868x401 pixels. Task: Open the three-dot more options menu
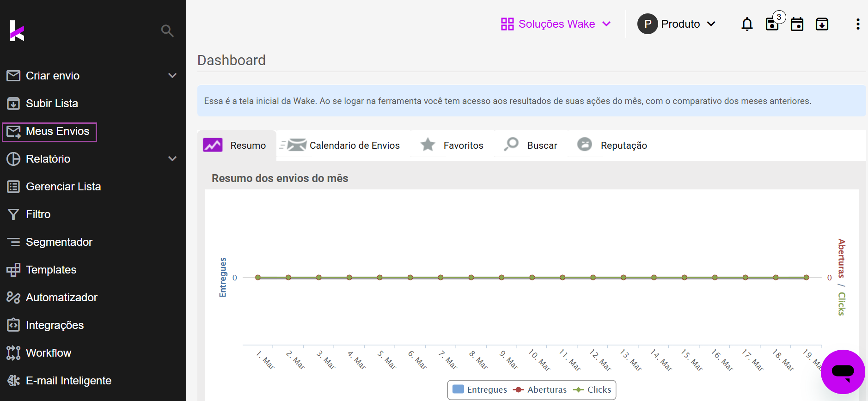(858, 24)
